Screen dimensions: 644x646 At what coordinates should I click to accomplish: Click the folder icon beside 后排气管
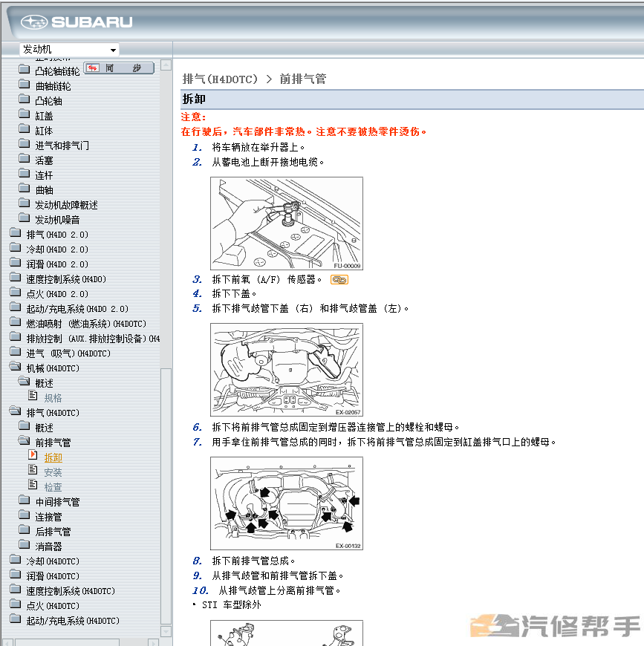[x=25, y=530]
